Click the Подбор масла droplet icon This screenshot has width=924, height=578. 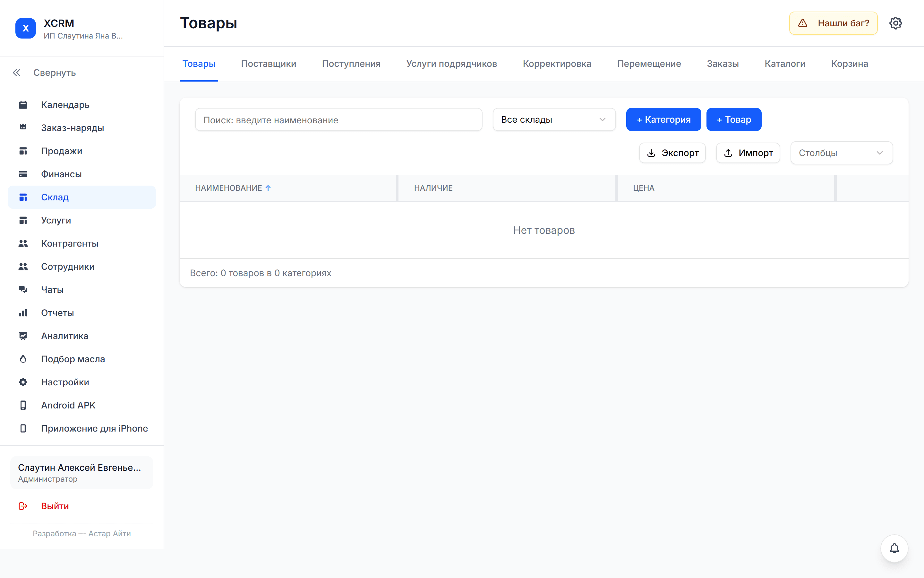click(x=23, y=359)
